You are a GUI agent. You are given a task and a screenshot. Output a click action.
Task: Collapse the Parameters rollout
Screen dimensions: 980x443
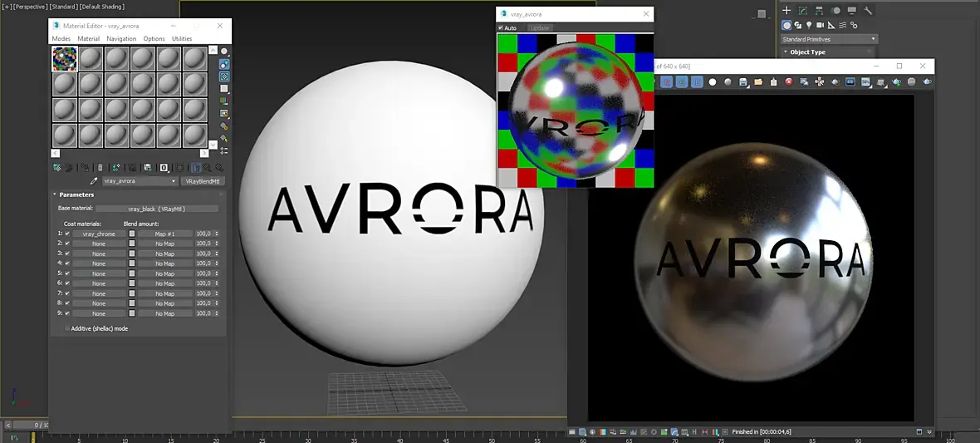click(x=54, y=194)
